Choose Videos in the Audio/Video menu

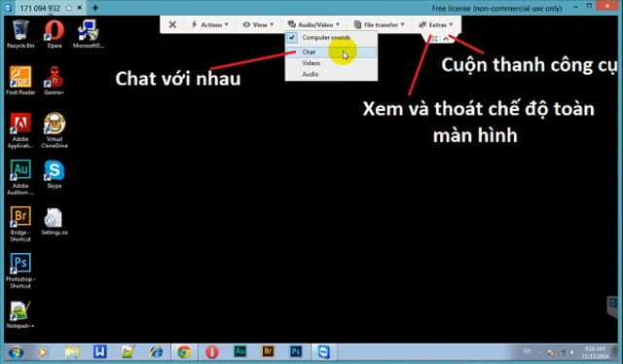coord(331,63)
